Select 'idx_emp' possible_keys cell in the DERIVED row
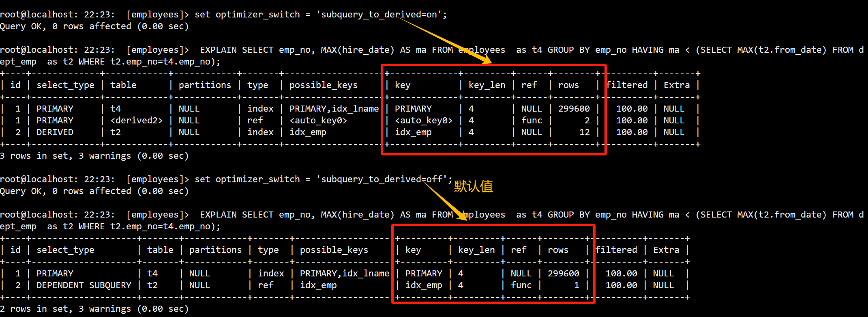The height and width of the screenshot is (317, 868). 308,132
